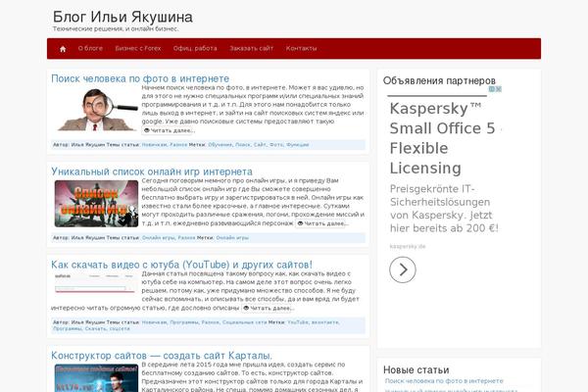Click the tagline 'Технические решения, и онлайн бизнес.'
The image size is (588, 392).
coord(116,28)
